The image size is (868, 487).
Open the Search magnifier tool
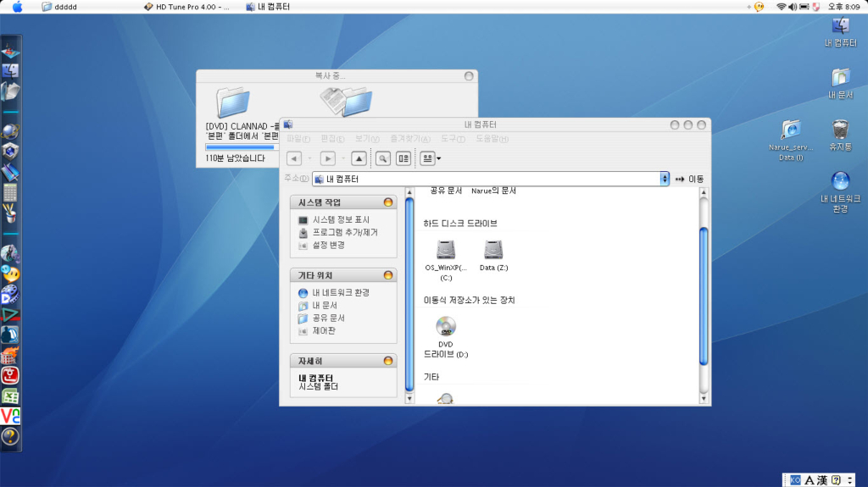click(x=382, y=159)
